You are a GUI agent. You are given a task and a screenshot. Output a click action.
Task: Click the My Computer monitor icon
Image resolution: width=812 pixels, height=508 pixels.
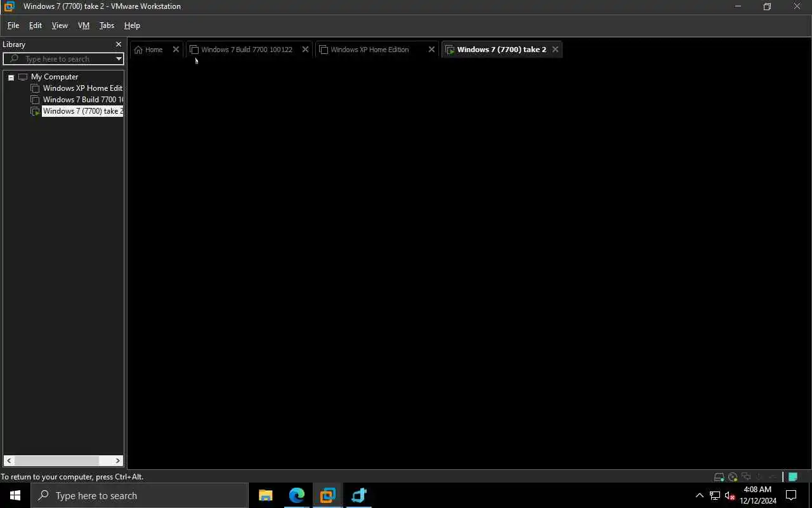click(23, 77)
